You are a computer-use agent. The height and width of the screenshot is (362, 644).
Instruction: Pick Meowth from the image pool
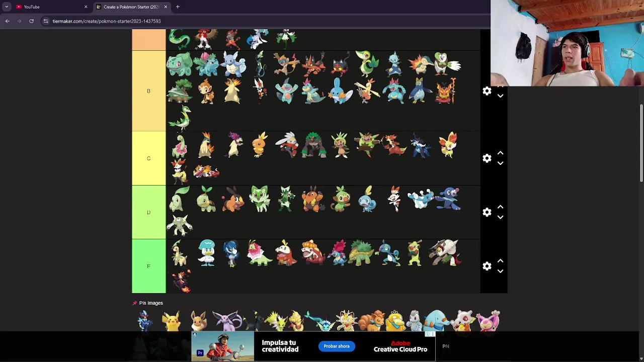point(347,321)
